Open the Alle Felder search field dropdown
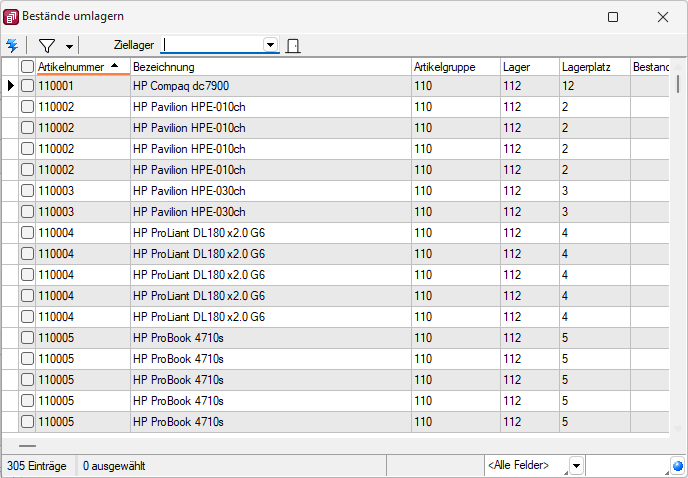Viewport: 688px width, 478px height. point(577,466)
